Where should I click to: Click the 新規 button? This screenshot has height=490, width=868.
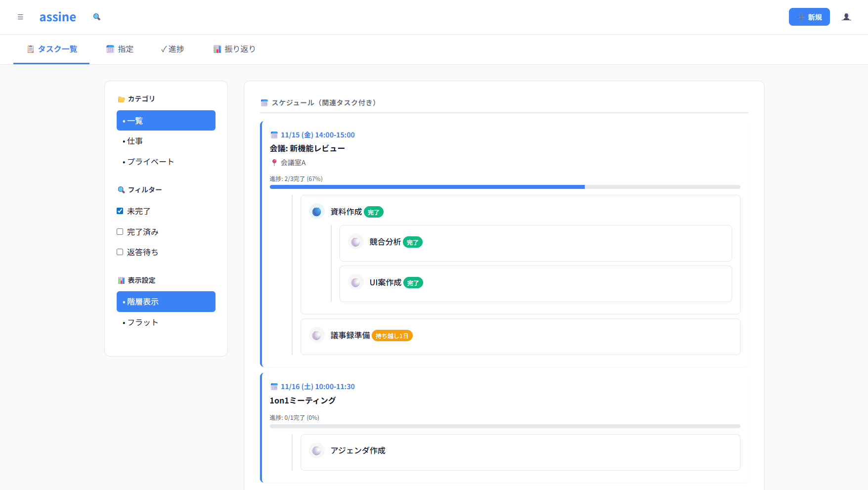point(809,17)
